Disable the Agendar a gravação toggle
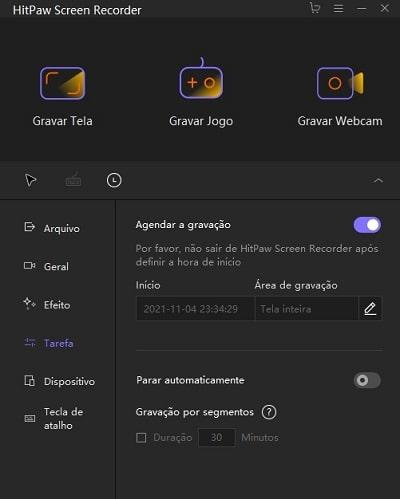This screenshot has width=400, height=499. pyautogui.click(x=367, y=225)
